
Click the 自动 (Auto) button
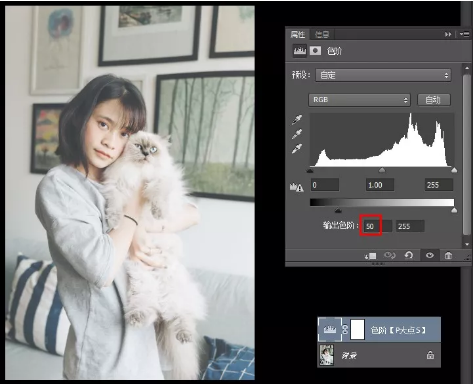434,100
